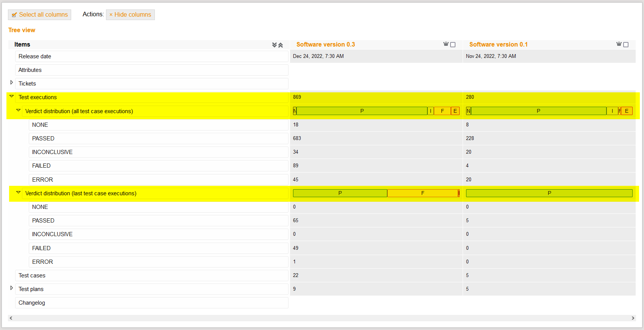Click the collapse-all double chevron up icon
This screenshot has width=644, height=330.
click(x=281, y=45)
